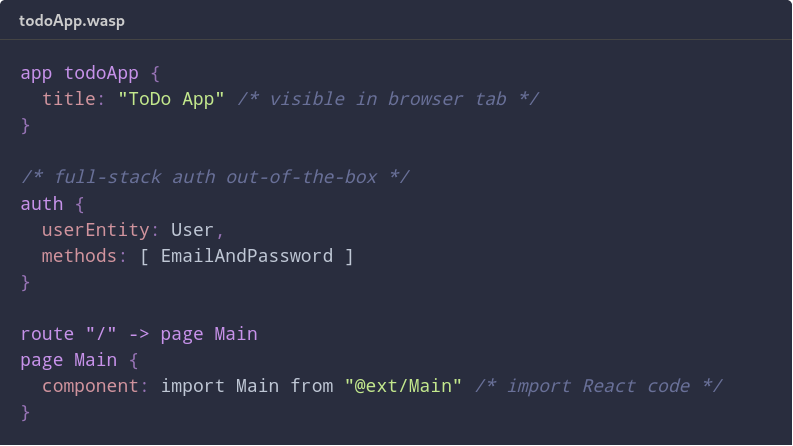Click the component property name
The image size is (793, 446).
click(90, 386)
